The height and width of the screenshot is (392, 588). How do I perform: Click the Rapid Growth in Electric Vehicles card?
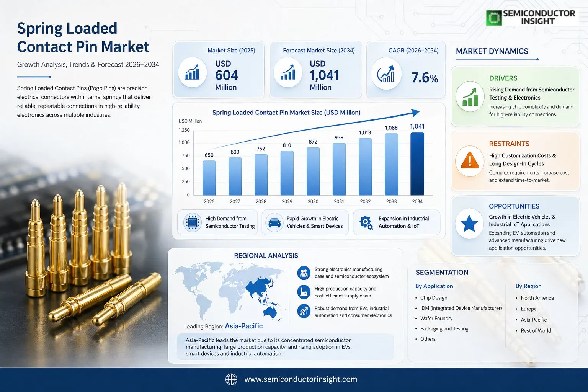click(x=305, y=222)
